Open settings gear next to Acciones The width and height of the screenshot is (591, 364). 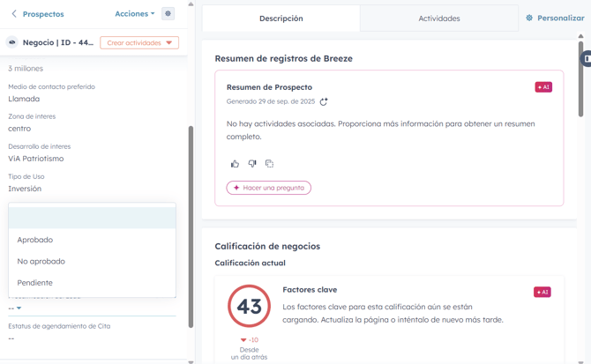click(168, 14)
